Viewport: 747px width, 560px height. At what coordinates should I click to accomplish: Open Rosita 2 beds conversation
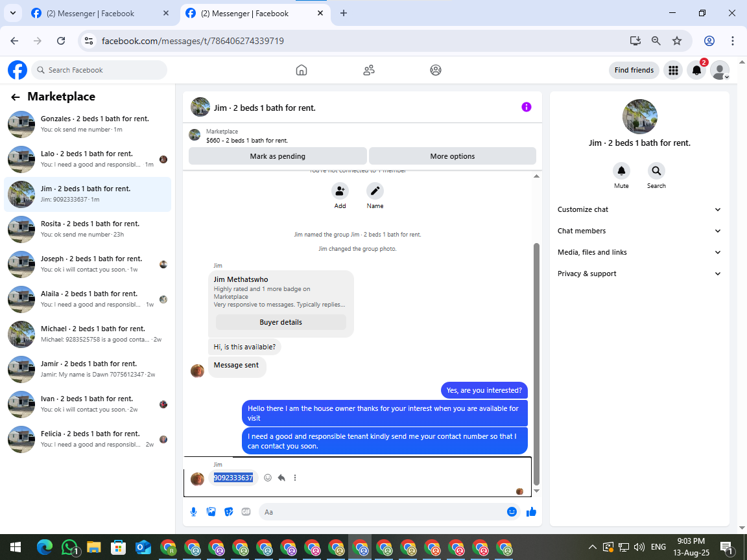(x=88, y=229)
